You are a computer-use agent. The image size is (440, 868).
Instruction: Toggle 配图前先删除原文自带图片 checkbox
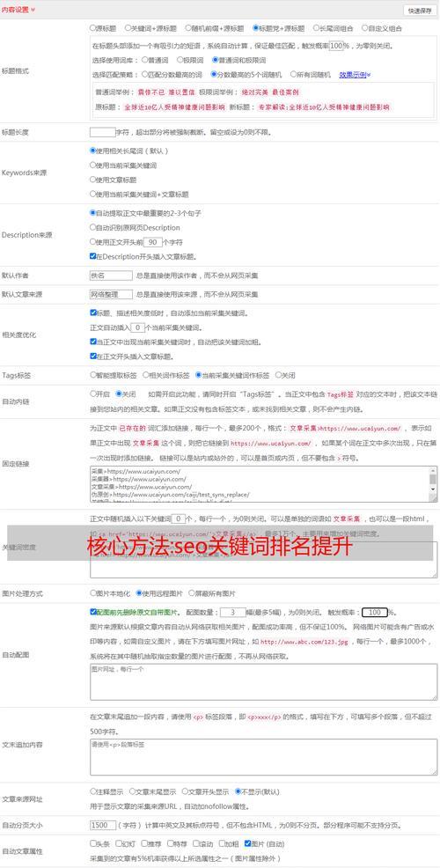click(92, 612)
